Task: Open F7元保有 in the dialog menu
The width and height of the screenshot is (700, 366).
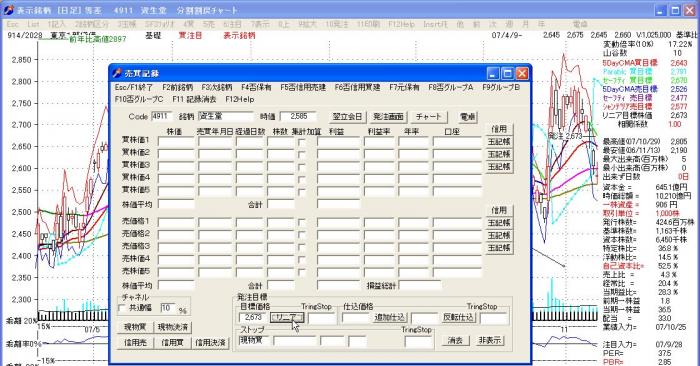Action: 404,87
